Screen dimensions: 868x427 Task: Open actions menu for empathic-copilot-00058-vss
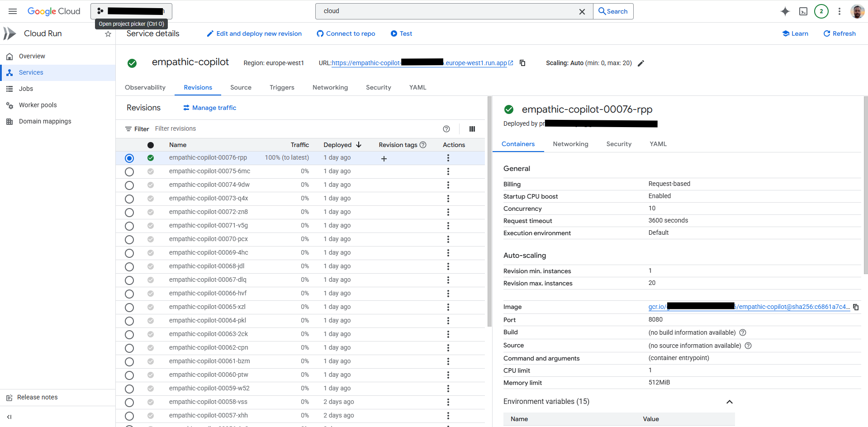coord(448,402)
